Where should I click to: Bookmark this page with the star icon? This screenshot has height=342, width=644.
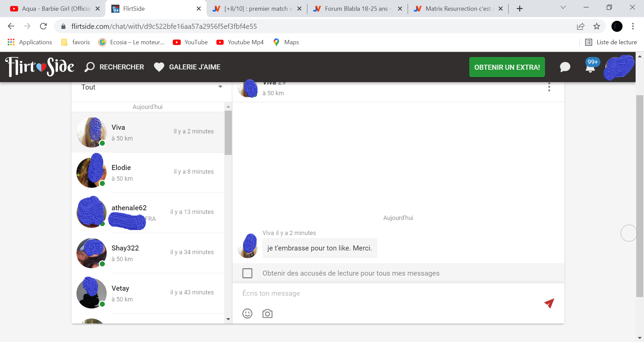[597, 26]
